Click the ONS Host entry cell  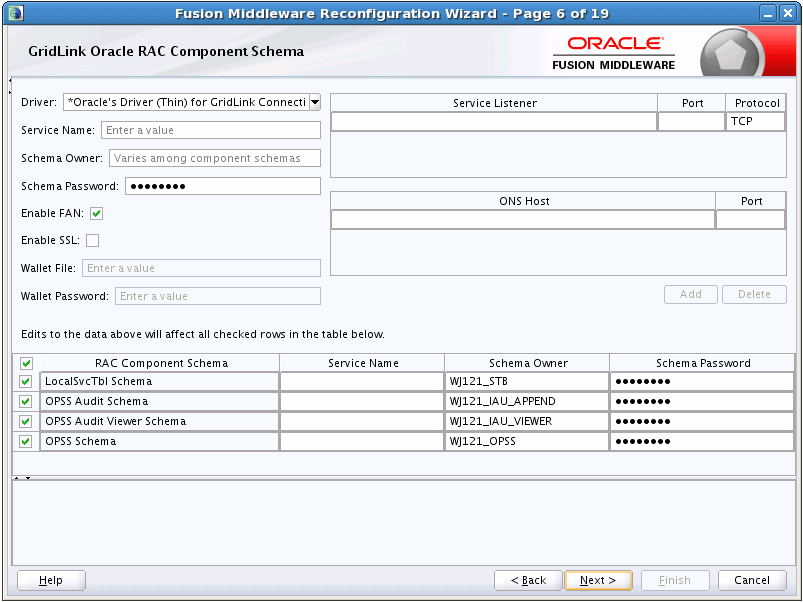pyautogui.click(x=523, y=219)
